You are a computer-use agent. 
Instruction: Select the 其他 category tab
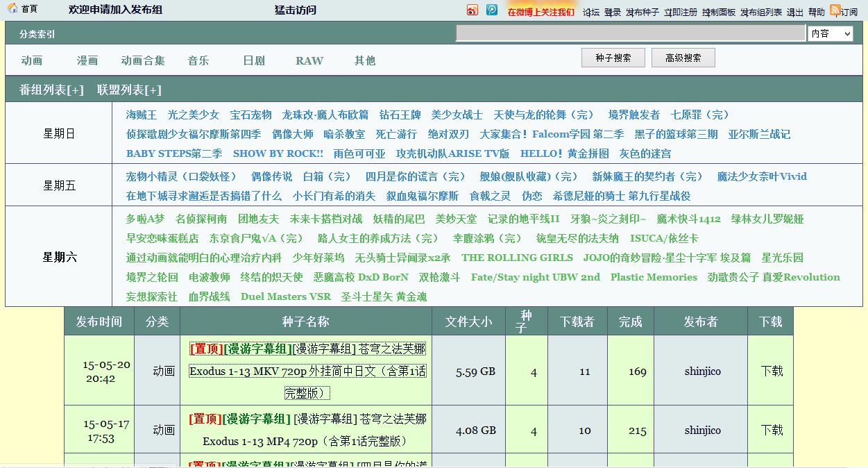(x=365, y=60)
